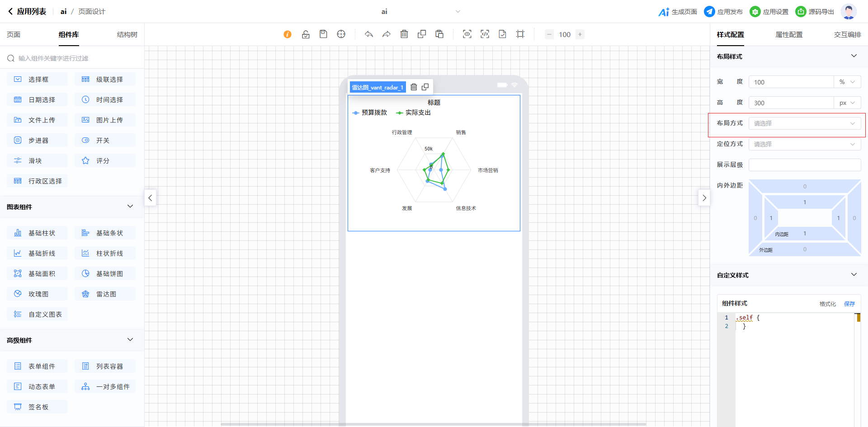Open the 布局方式 dropdown
This screenshot has height=427, width=868.
click(x=804, y=123)
